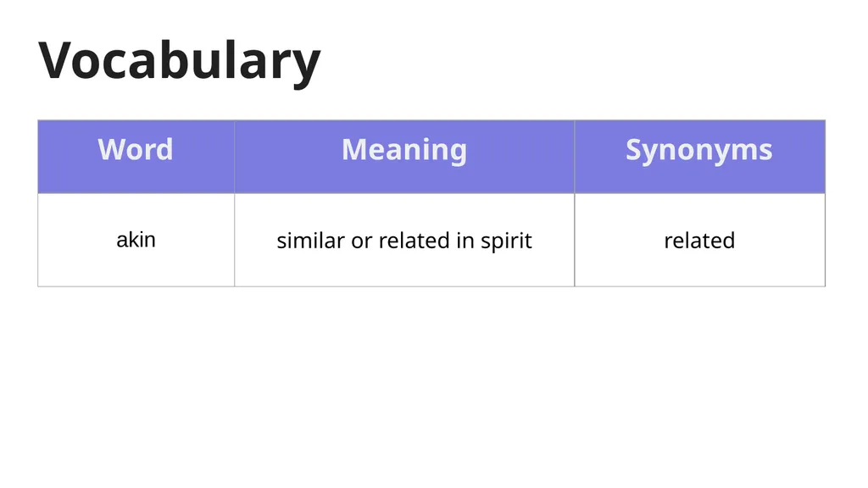Click the table's top border above Meaning
868x488 pixels.
(404, 120)
